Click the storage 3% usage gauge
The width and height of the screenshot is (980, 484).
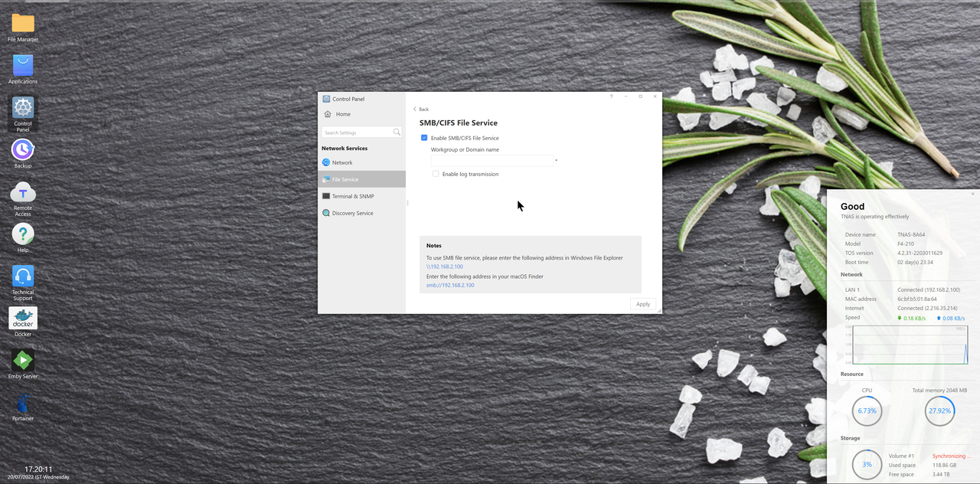click(x=867, y=465)
